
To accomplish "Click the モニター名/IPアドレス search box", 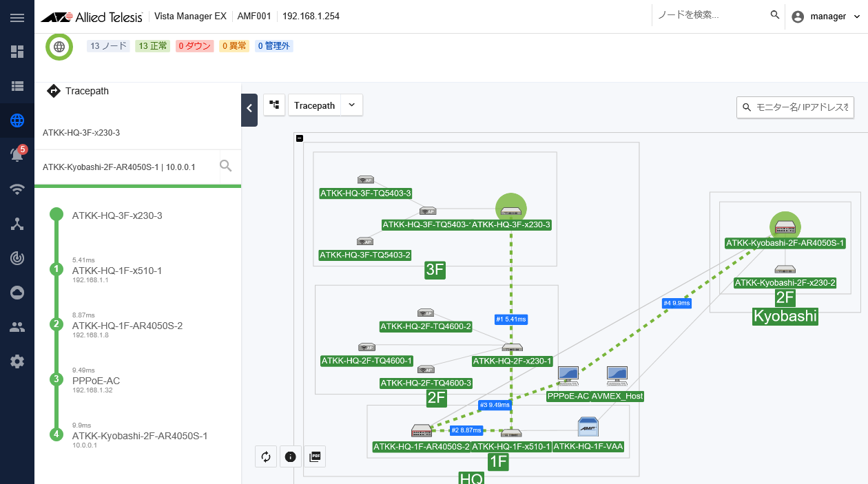I will pyautogui.click(x=795, y=107).
